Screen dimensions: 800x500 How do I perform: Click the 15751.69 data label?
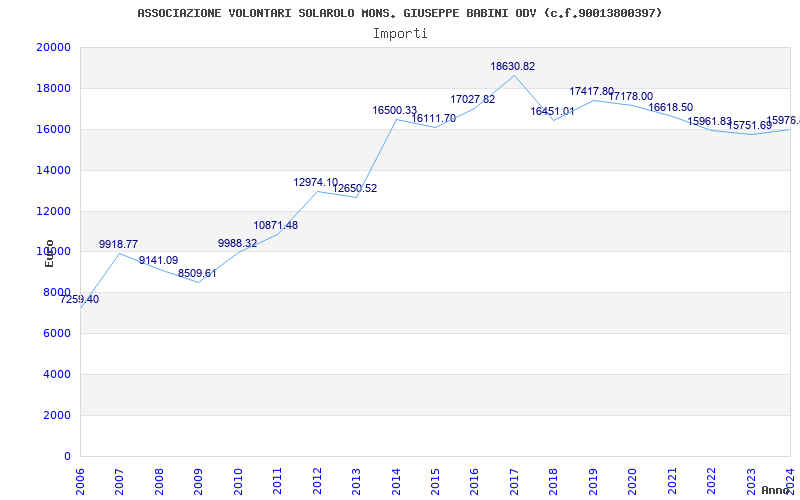[x=750, y=126]
